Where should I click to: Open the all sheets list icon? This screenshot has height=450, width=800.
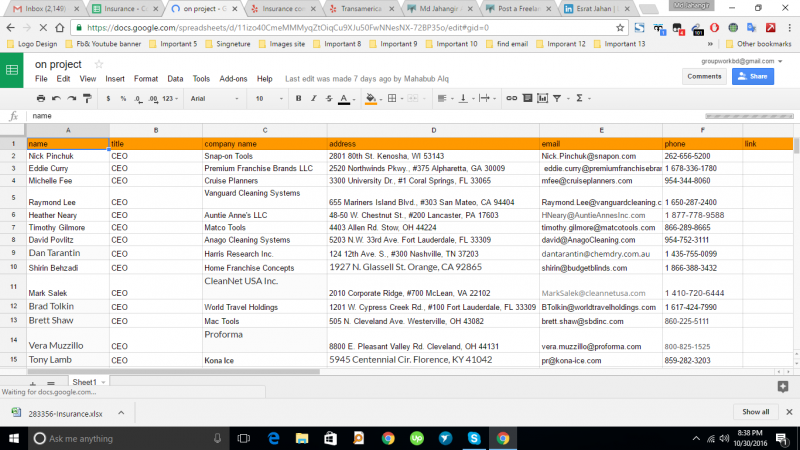click(51, 383)
